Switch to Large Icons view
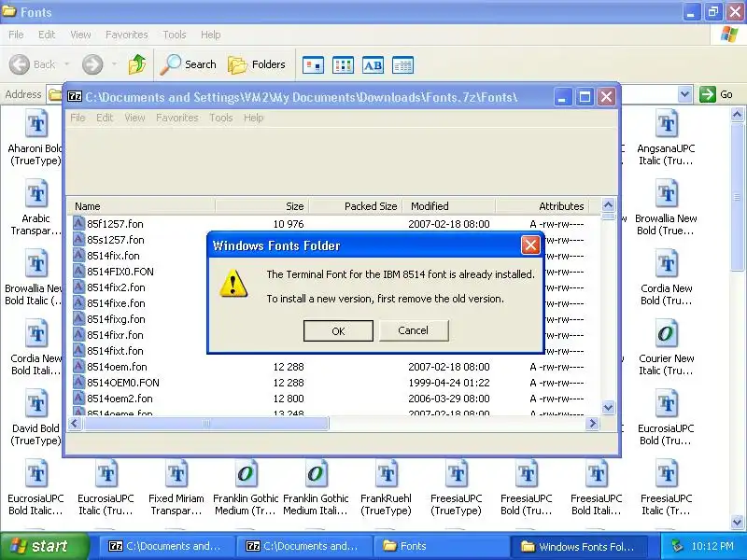Image resolution: width=747 pixels, height=560 pixels. pyautogui.click(x=313, y=64)
